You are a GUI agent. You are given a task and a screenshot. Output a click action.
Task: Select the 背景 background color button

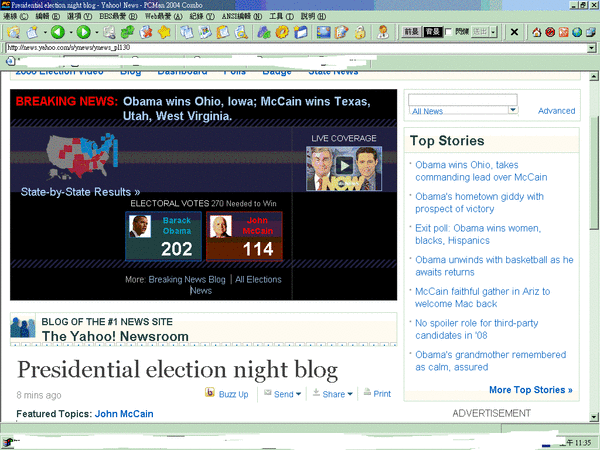(433, 32)
